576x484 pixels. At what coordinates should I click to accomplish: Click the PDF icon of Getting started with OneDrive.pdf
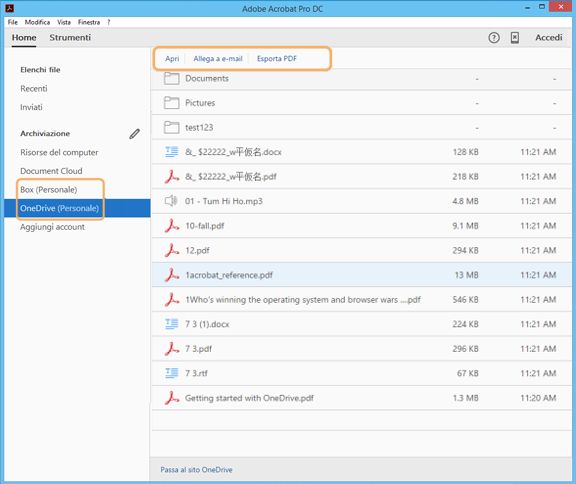point(172,398)
